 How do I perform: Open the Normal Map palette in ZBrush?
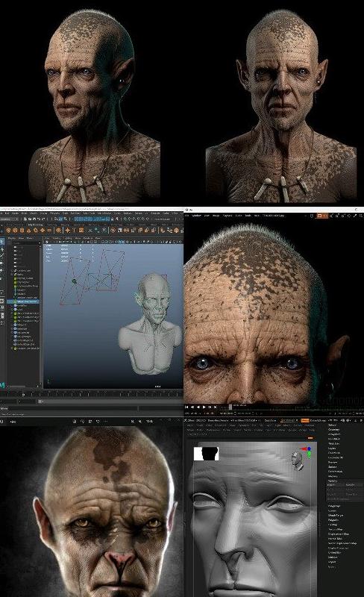pos(335,538)
